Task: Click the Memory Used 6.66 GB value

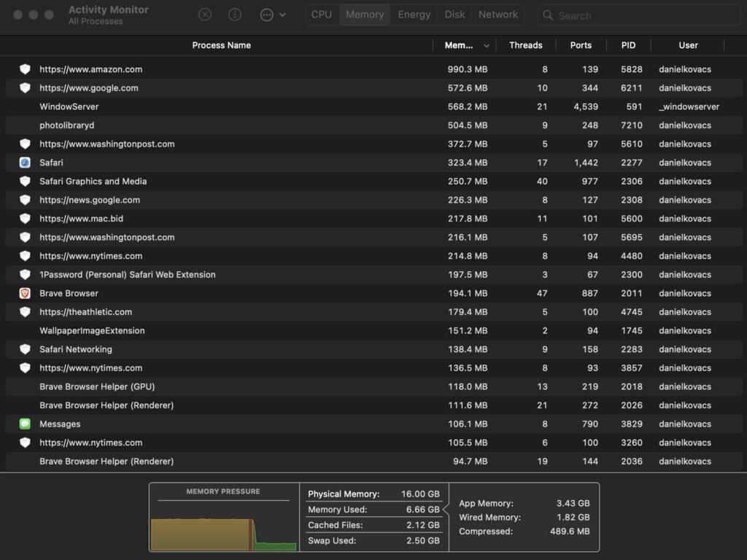Action: click(x=422, y=510)
